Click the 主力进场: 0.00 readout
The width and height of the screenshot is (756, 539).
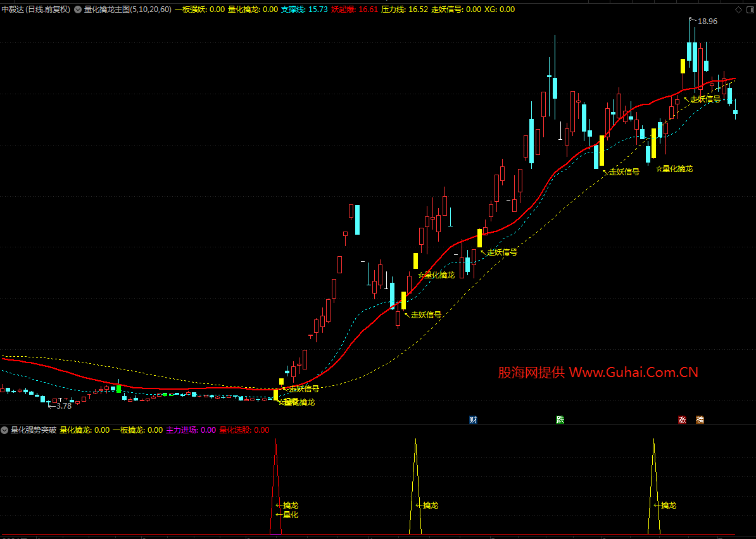pyautogui.click(x=191, y=430)
